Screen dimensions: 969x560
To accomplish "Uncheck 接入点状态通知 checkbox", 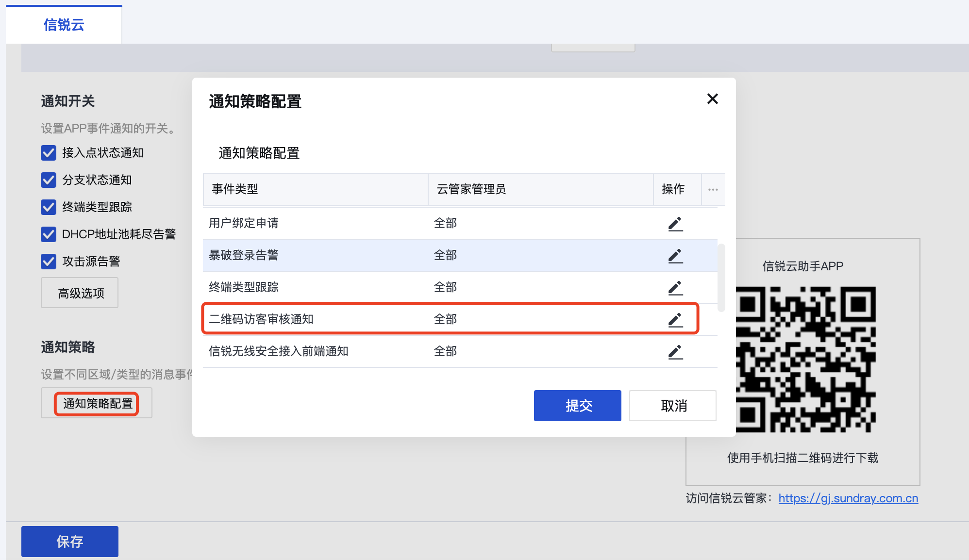I will tap(49, 153).
